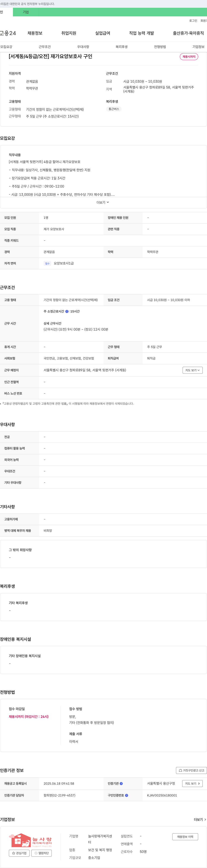207x868 pixels.
Task: Report a false ad via 거짓구인광고 신고
Action: 191,770
